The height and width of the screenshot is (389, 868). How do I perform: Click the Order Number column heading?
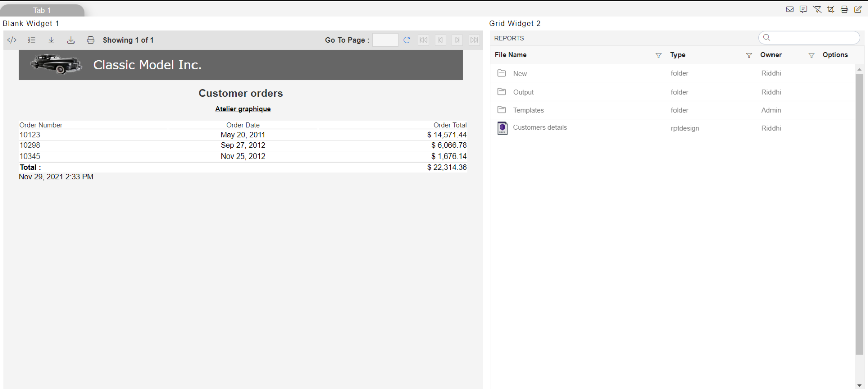[x=41, y=125]
